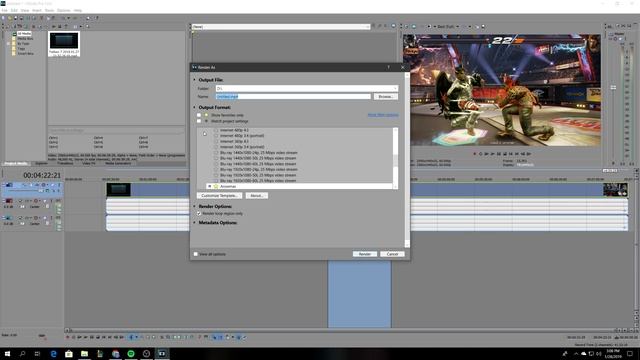Viewport: 640px width, 360px height.
Task: Click the About... button in Render As
Action: [x=257, y=196]
